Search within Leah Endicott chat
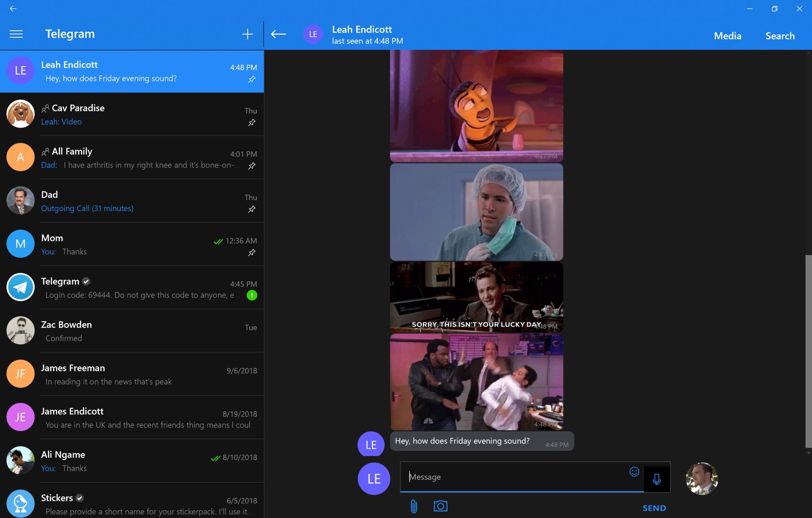 pyautogui.click(x=780, y=36)
